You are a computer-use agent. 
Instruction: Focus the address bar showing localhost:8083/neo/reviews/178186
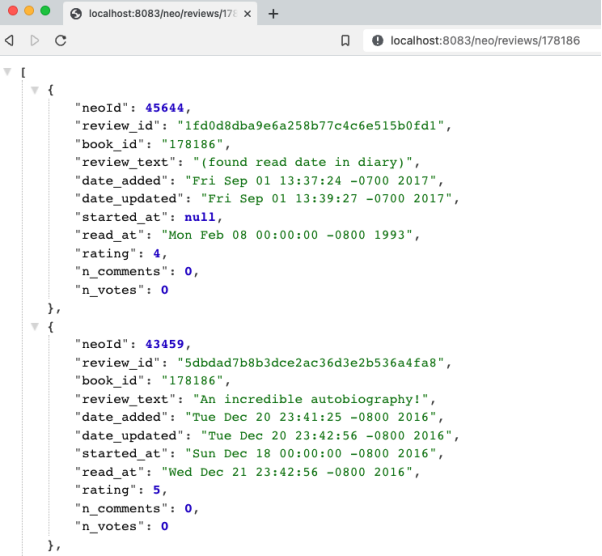482,40
